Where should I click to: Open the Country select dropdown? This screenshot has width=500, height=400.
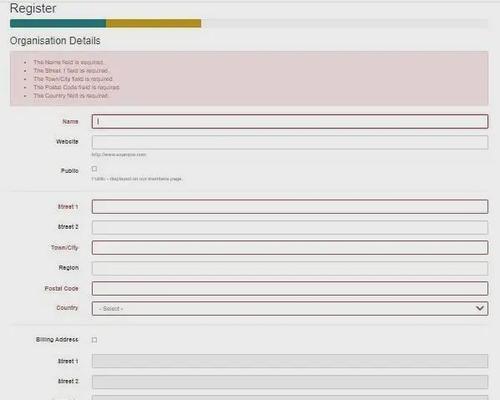pos(290,309)
